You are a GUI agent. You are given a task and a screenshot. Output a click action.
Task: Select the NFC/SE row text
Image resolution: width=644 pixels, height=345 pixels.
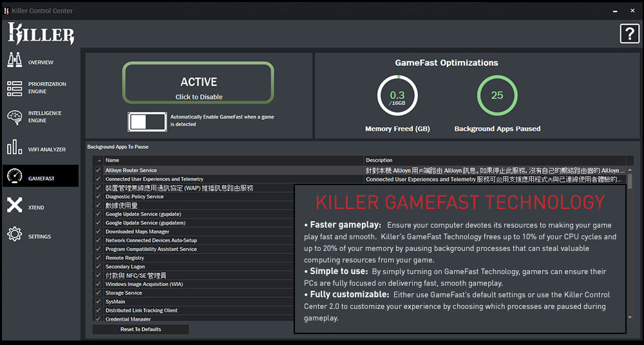[136, 275]
